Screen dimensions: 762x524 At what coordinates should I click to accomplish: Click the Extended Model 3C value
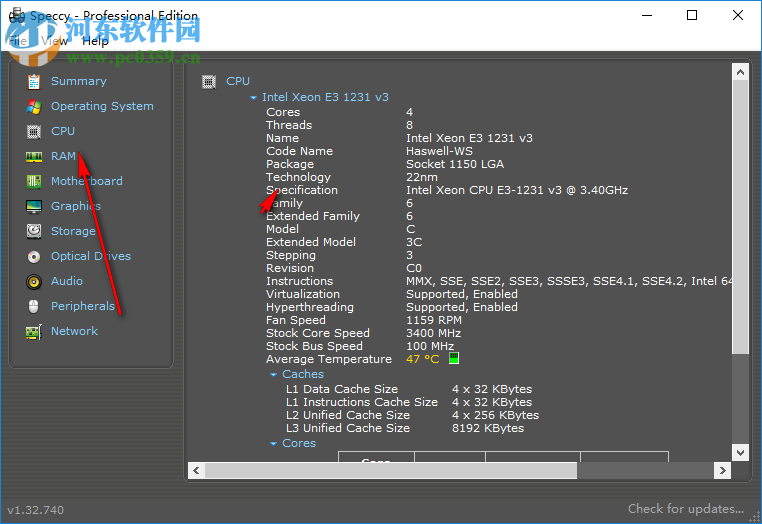[x=414, y=242]
